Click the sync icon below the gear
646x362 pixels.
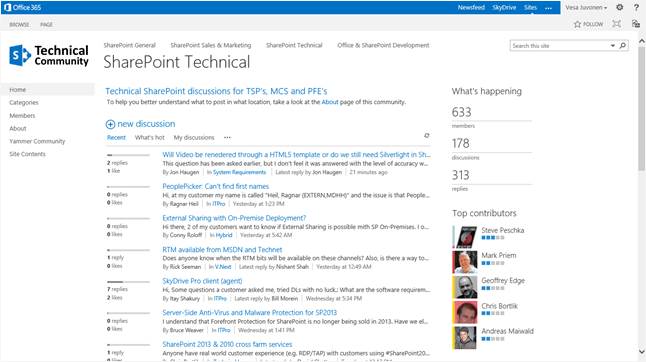pos(636,24)
